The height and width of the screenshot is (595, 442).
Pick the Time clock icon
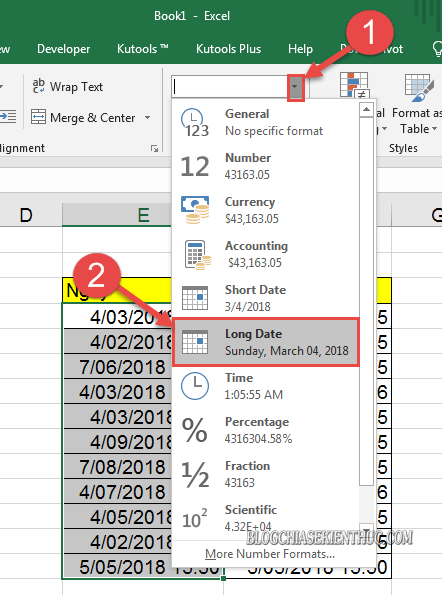pos(195,386)
